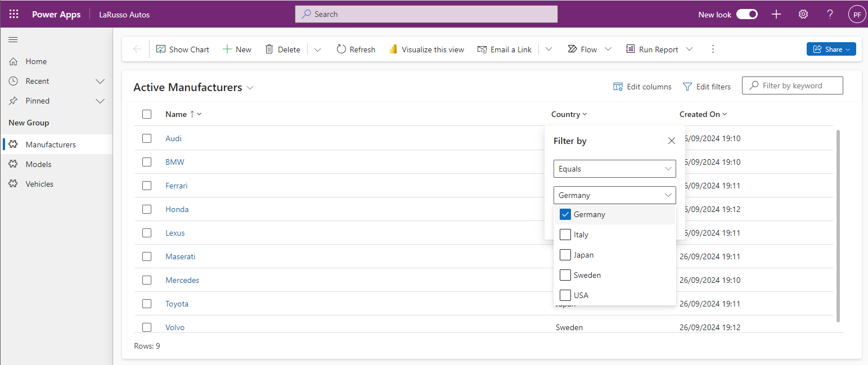Image resolution: width=868 pixels, height=365 pixels.
Task: Expand the Active Manufacturers view selector
Action: coord(251,87)
